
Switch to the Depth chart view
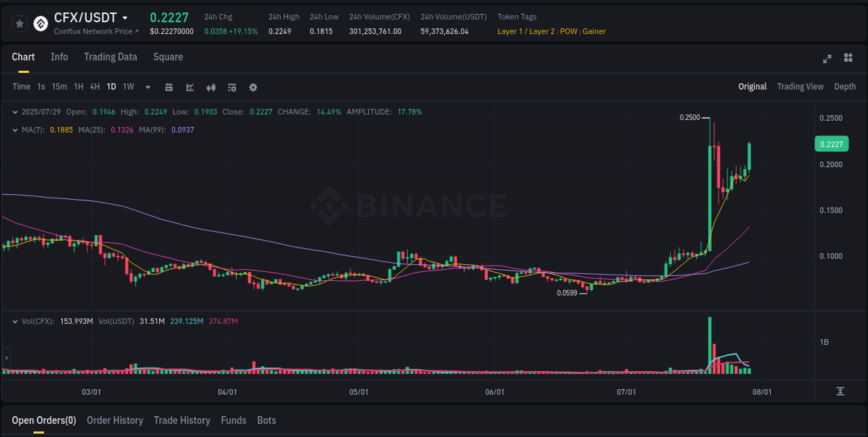(x=844, y=87)
